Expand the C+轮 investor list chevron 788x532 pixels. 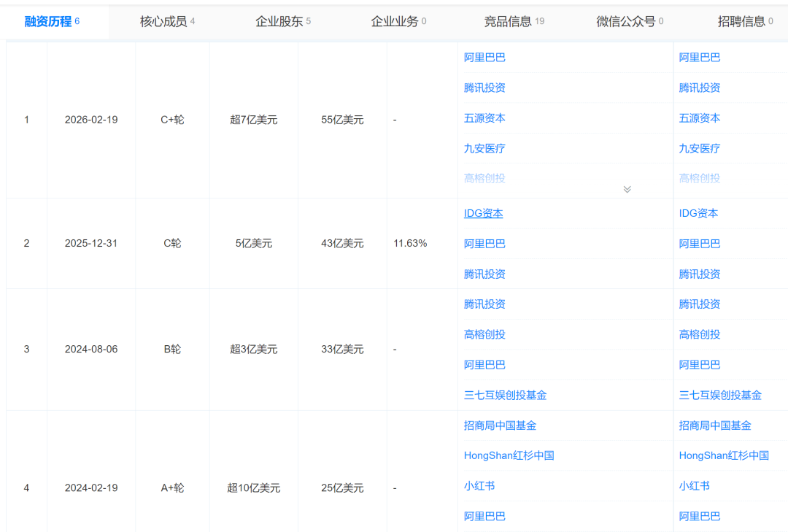coord(627,189)
